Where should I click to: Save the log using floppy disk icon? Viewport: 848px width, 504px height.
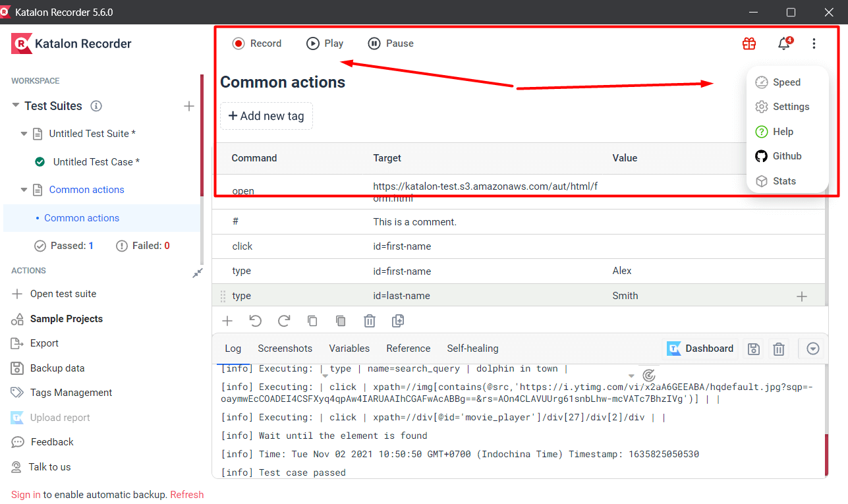tap(753, 349)
